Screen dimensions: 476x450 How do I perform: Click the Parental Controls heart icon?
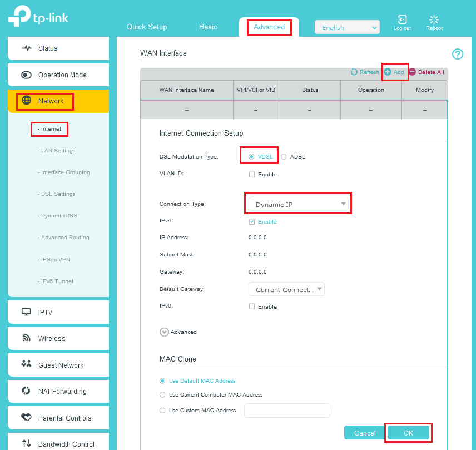pyautogui.click(x=26, y=417)
